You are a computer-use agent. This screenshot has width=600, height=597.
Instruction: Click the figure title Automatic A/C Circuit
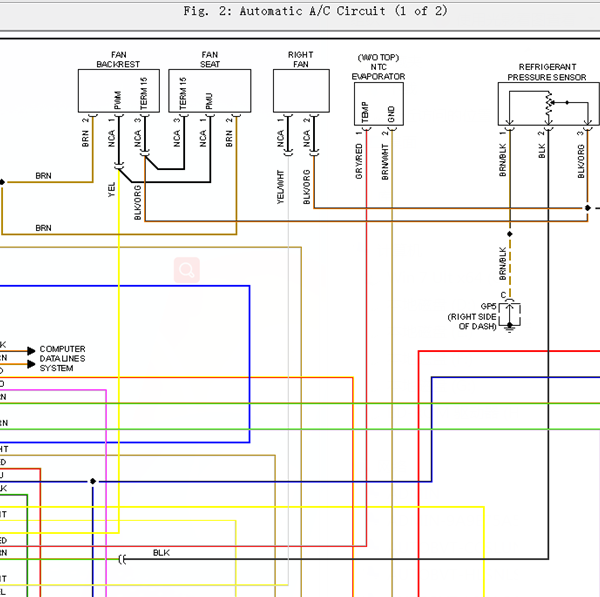[x=315, y=11]
